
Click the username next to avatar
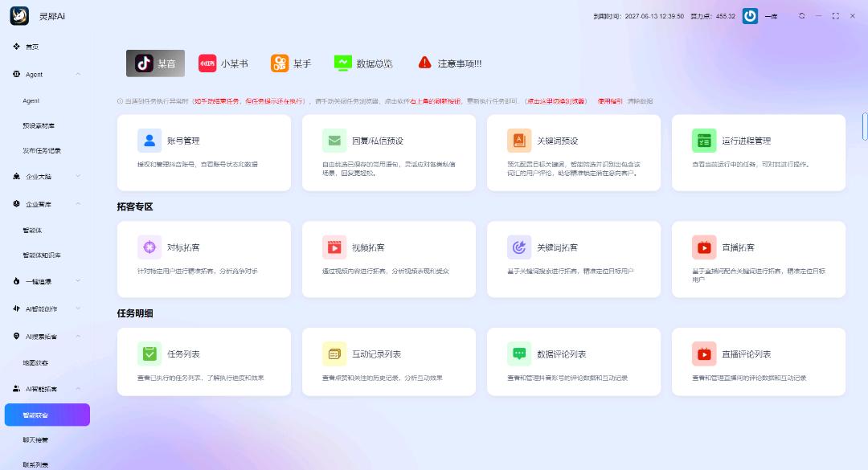771,17
